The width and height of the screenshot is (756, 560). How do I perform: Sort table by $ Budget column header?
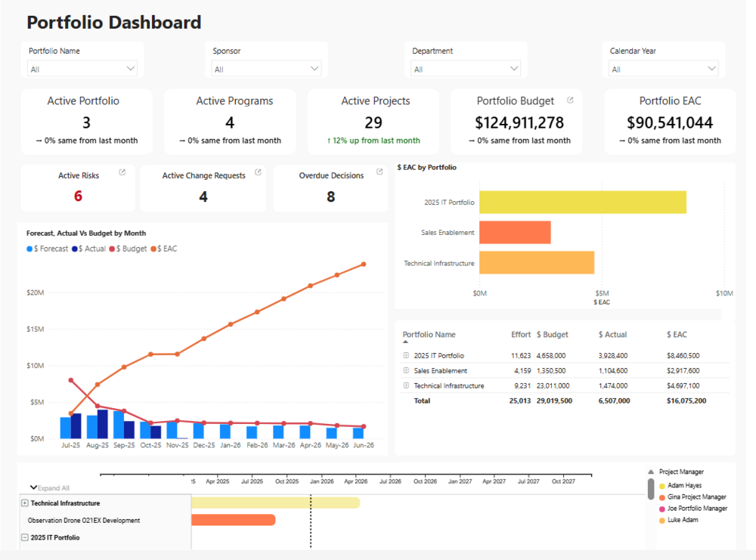tap(552, 335)
